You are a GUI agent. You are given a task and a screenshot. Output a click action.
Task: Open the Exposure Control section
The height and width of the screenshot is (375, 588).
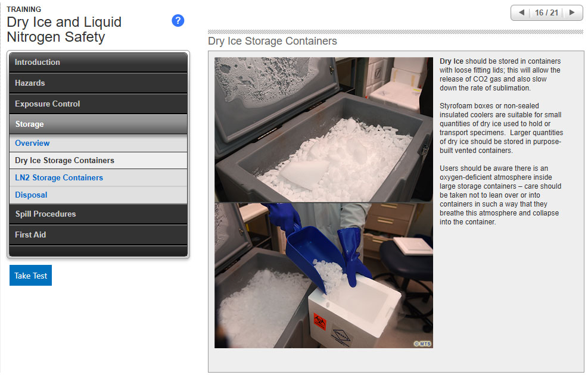coord(98,104)
